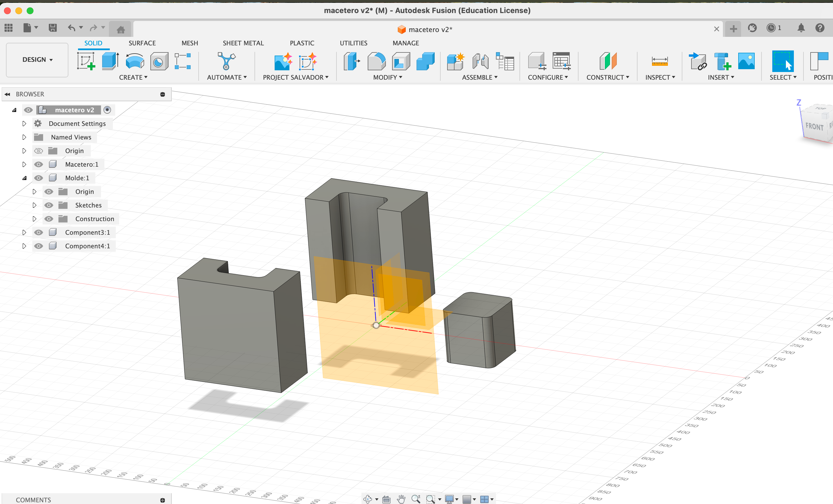This screenshot has width=833, height=504.
Task: Hide the Macetero:1 component
Action: [x=39, y=164]
